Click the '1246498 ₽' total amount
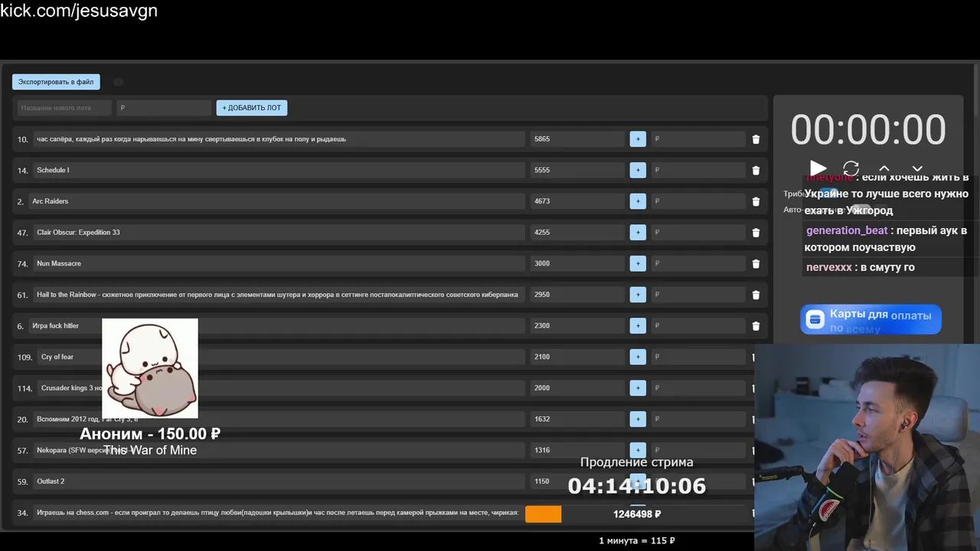 click(637, 514)
